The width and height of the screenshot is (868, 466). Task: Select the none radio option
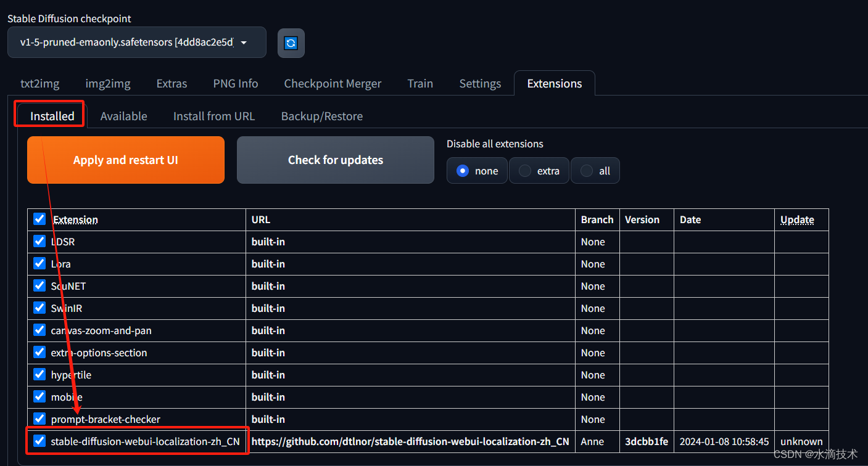point(477,171)
